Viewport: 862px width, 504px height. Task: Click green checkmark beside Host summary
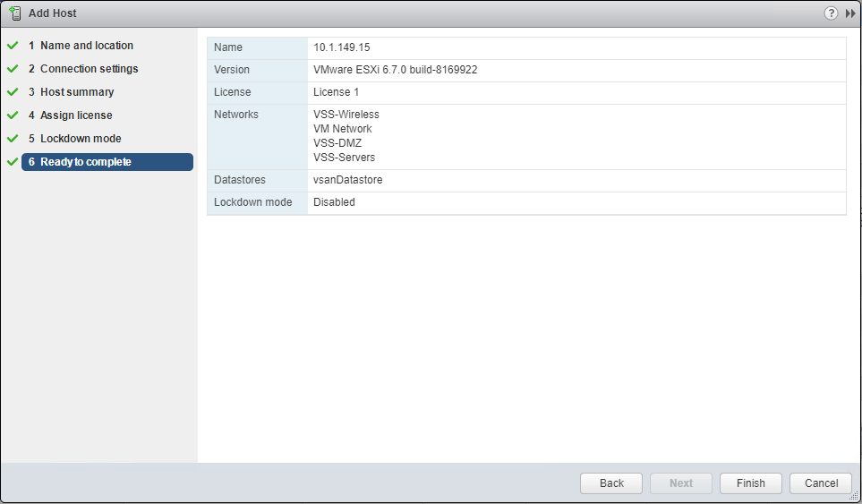(x=13, y=92)
